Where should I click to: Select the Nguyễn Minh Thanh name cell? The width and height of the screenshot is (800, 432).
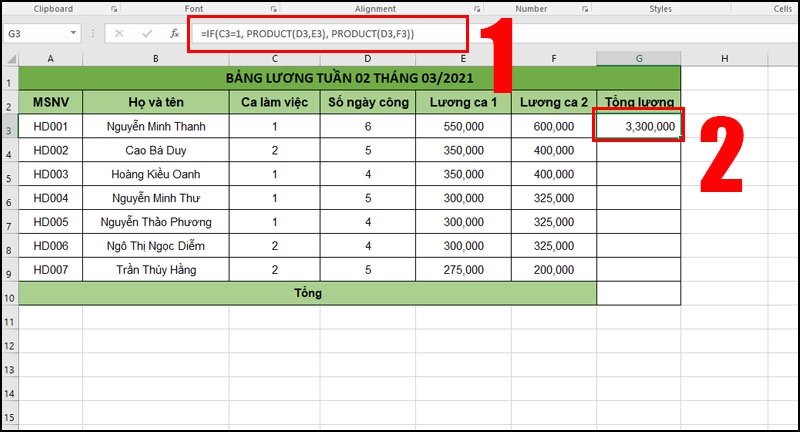point(155,127)
